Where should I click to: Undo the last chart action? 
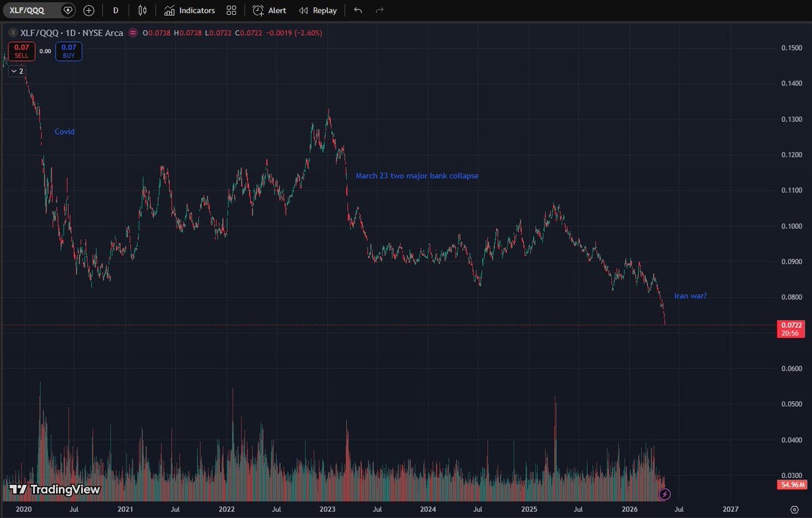358,10
